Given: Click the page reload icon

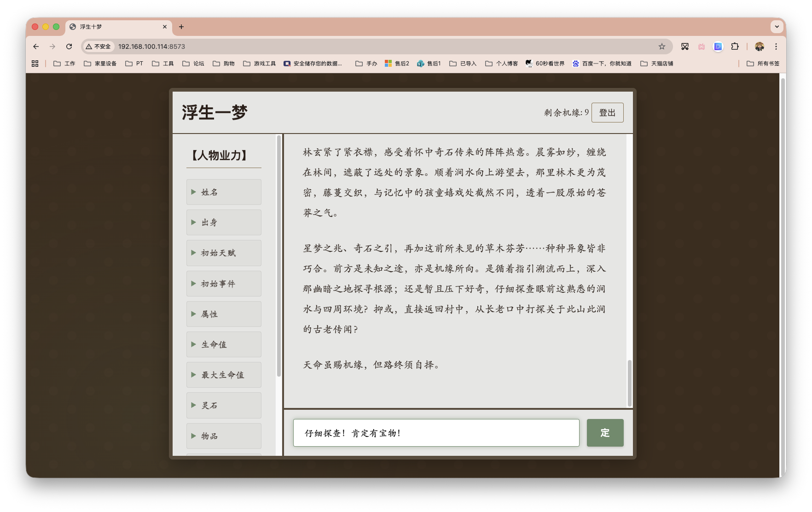Looking at the screenshot, I should [69, 47].
